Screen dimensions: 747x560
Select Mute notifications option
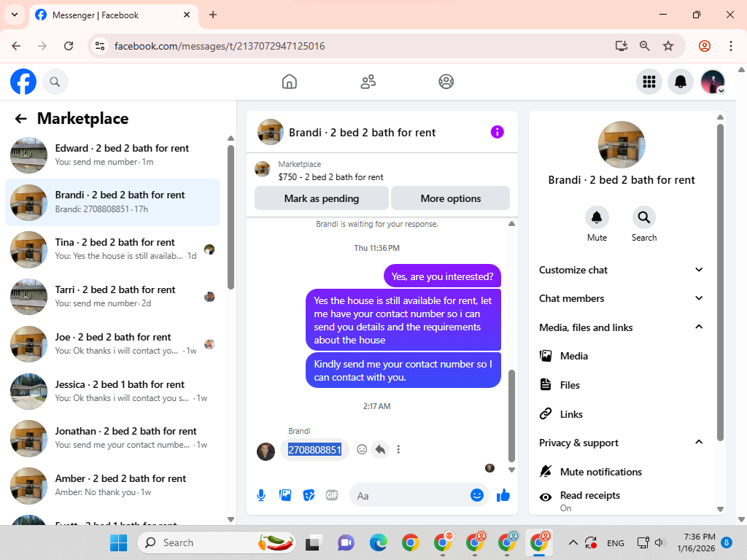click(622, 472)
